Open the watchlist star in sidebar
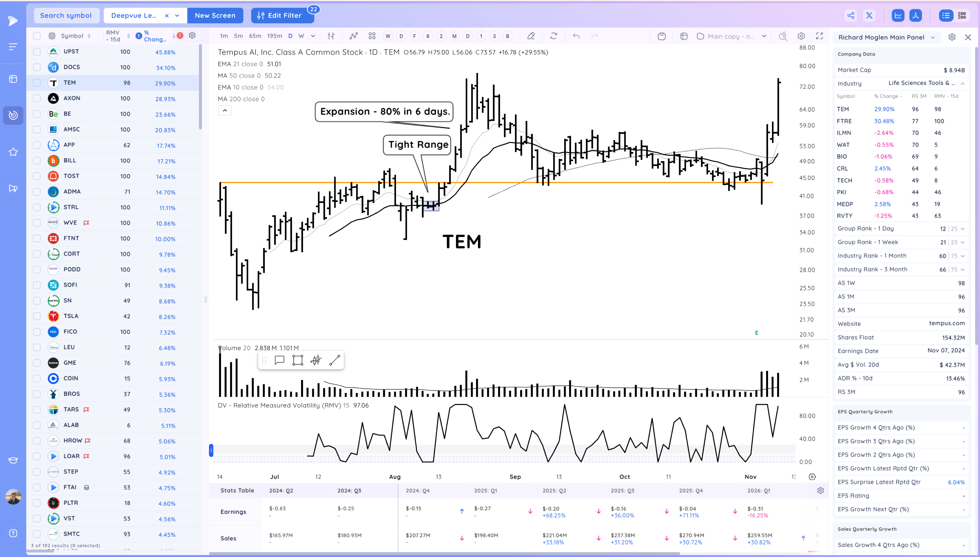 tap(13, 152)
